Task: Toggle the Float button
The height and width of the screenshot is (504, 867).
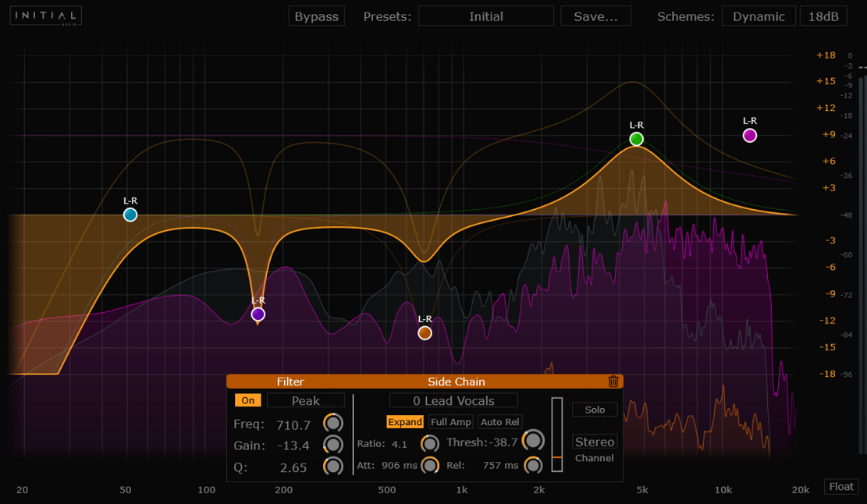Action: point(841,486)
